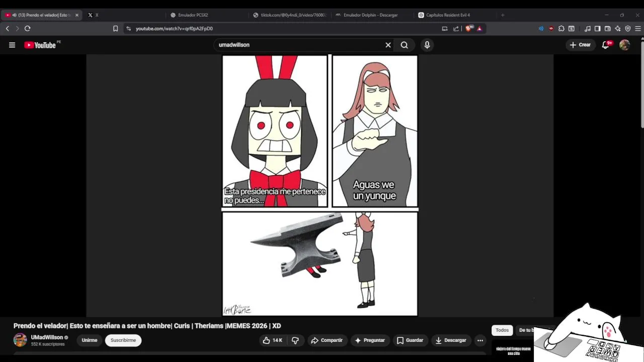Open a new tab with the plus button
644x362 pixels.
pos(502,15)
